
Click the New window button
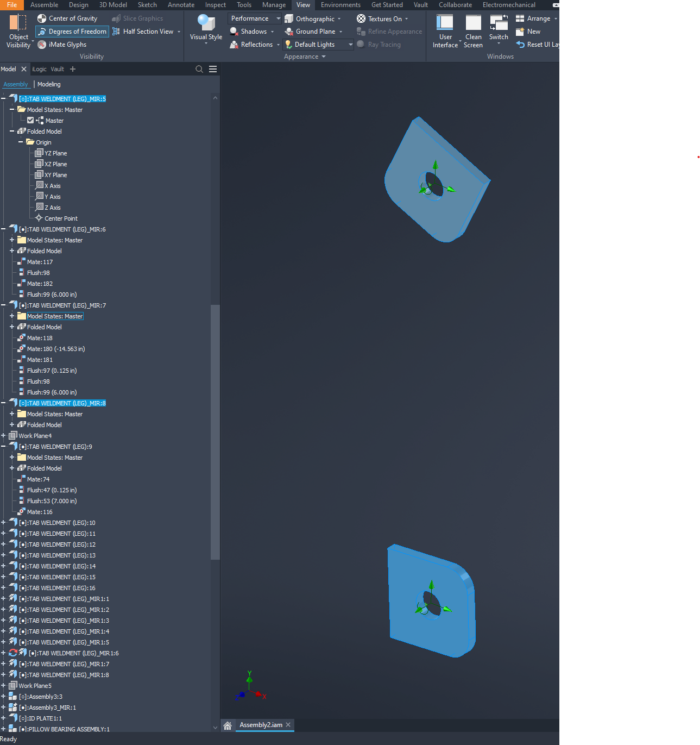pyautogui.click(x=520, y=31)
